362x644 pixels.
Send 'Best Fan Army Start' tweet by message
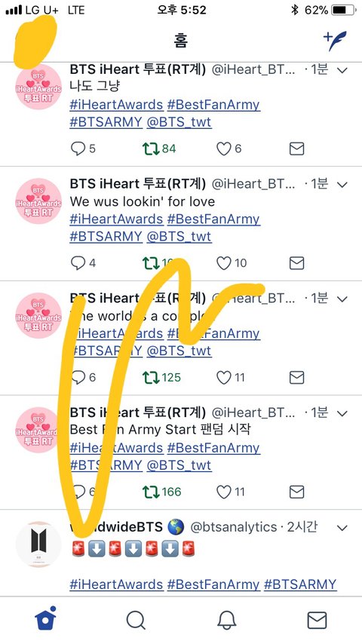point(296,492)
